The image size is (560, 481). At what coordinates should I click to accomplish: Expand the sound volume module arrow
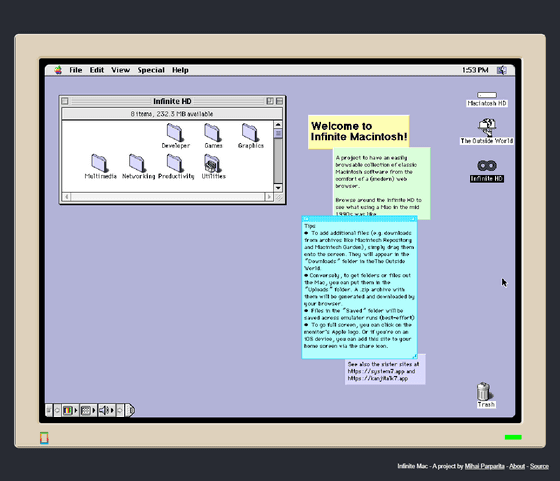[112, 411]
